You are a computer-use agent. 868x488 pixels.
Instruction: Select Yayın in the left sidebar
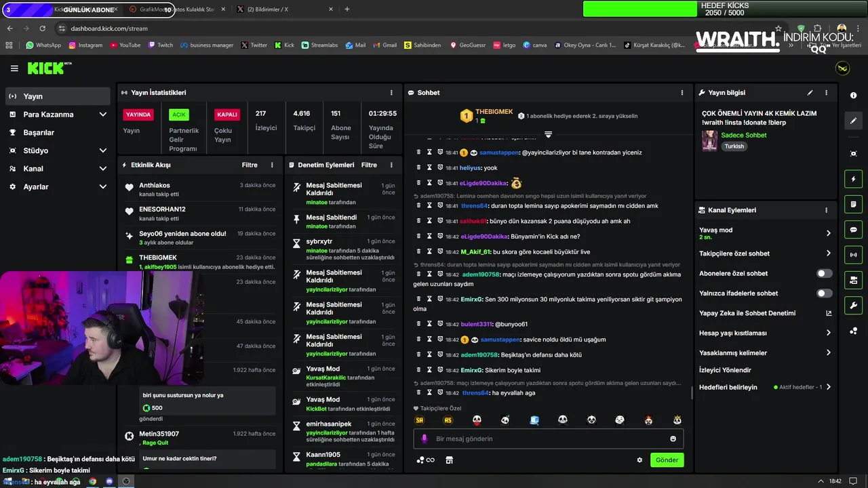click(58, 96)
